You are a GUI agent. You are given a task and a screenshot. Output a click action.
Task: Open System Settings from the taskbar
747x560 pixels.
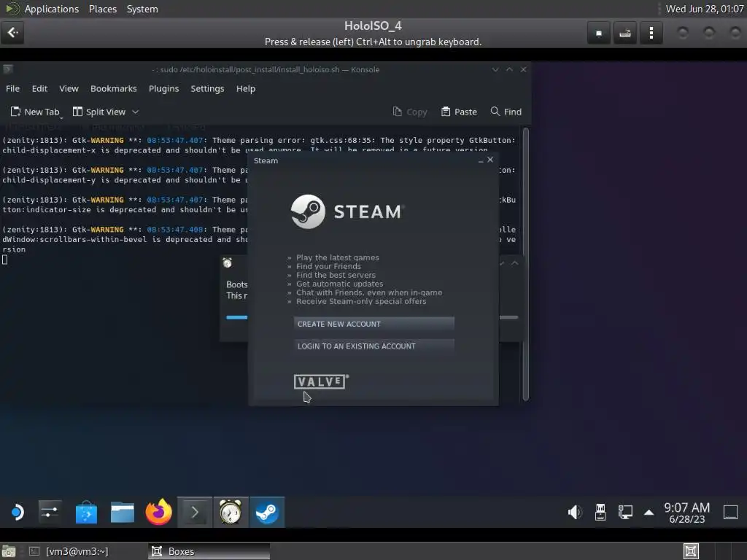[x=50, y=513]
